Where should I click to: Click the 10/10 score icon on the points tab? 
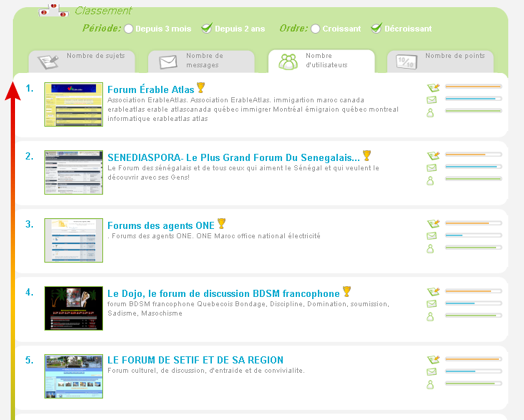407,62
